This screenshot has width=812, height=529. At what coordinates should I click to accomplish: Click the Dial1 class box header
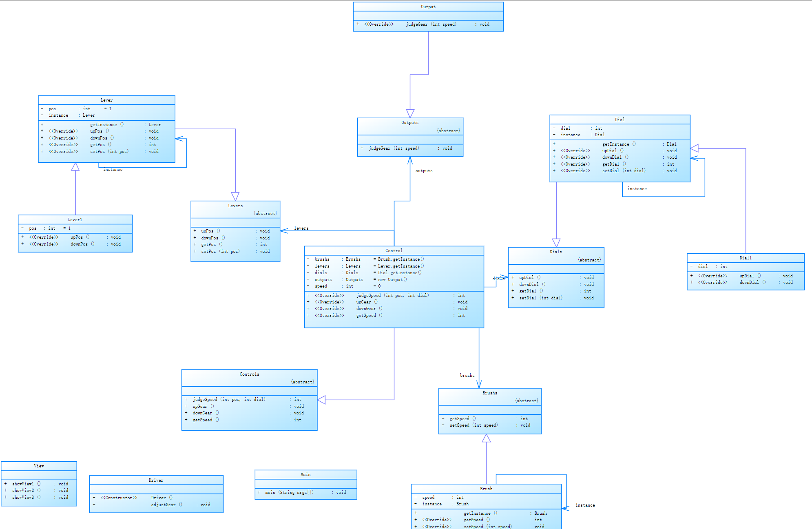coord(745,258)
